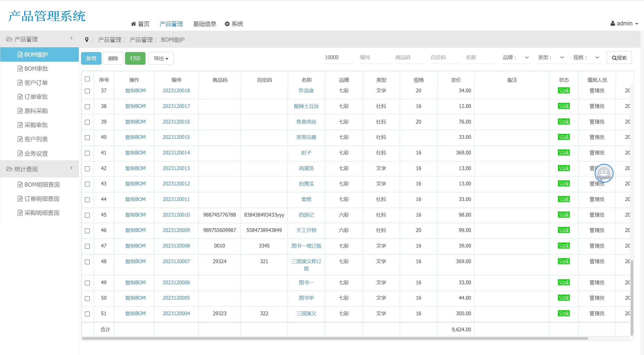Screen dimensions: 644x355
Task: Open the 系统 top menu
Action: click(x=234, y=24)
